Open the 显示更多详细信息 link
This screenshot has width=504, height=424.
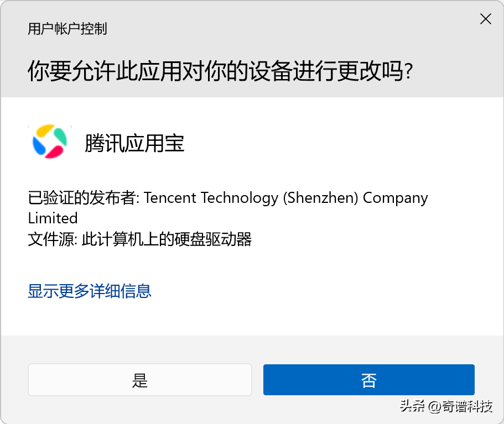click(90, 291)
